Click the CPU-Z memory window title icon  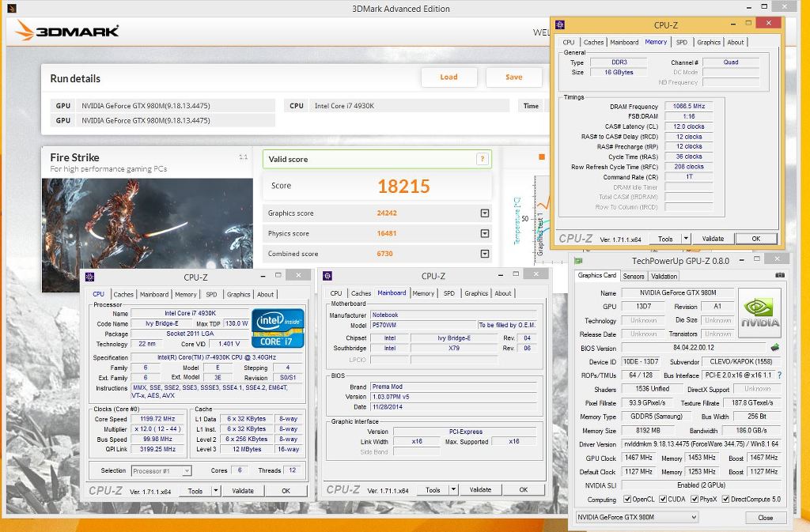(x=559, y=25)
